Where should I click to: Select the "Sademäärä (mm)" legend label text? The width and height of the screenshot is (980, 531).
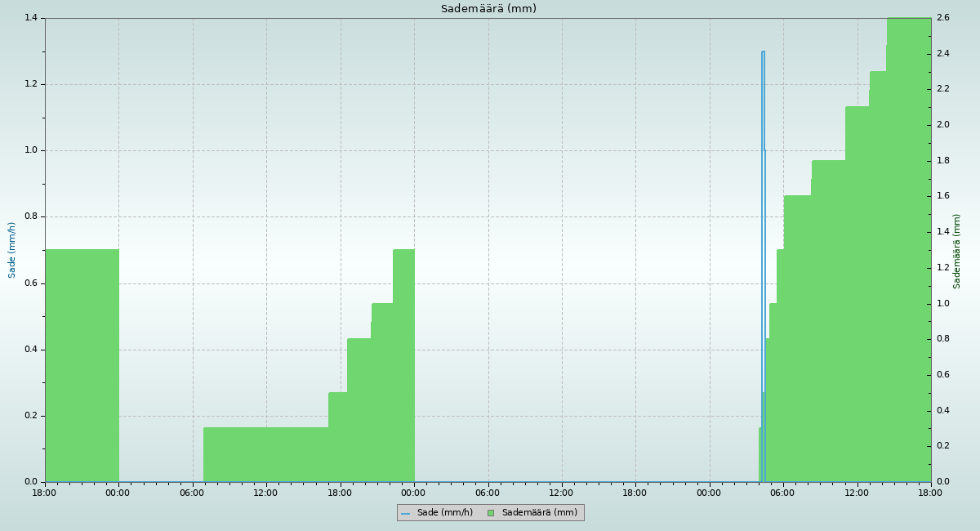[539, 513]
